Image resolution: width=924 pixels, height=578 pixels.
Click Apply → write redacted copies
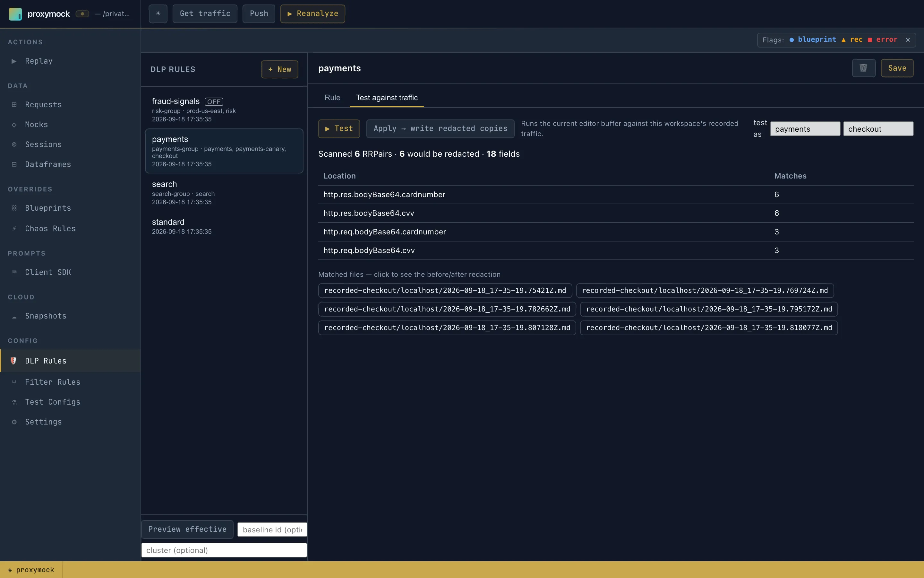point(440,128)
